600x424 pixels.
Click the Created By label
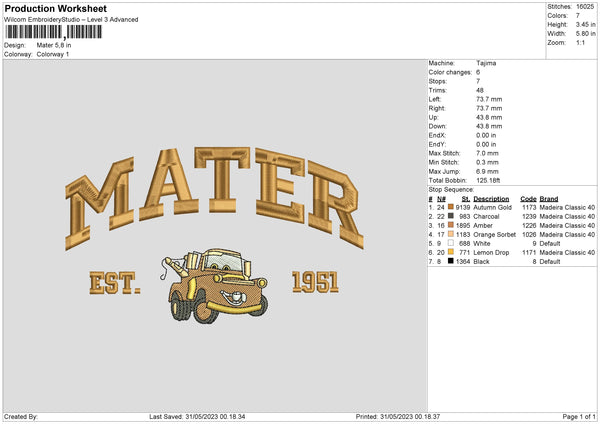click(21, 416)
